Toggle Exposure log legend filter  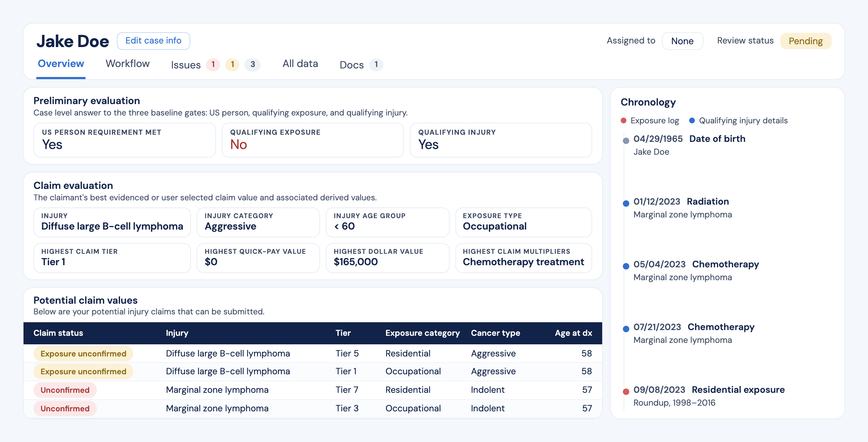tap(650, 120)
